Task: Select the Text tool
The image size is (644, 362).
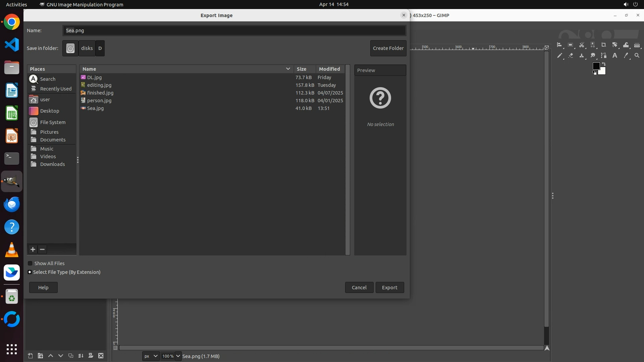Action: pyautogui.click(x=615, y=56)
